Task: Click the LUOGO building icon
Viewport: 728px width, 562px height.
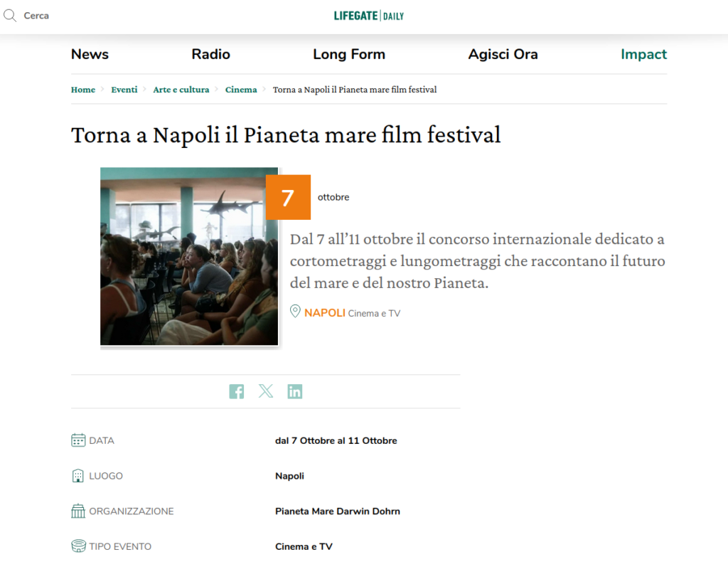Action: pyautogui.click(x=78, y=476)
